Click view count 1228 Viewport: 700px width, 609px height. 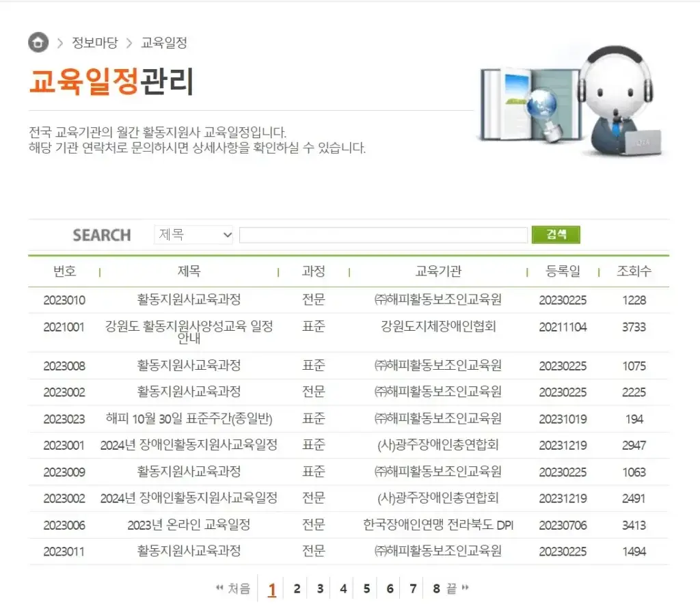[634, 300]
